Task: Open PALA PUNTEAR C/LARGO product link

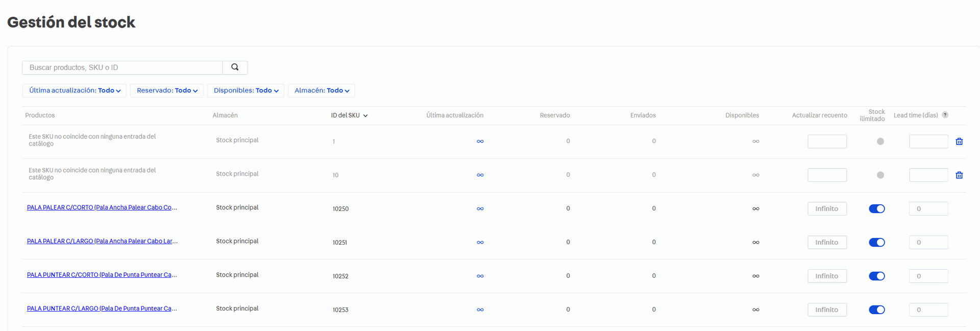Action: click(102, 309)
